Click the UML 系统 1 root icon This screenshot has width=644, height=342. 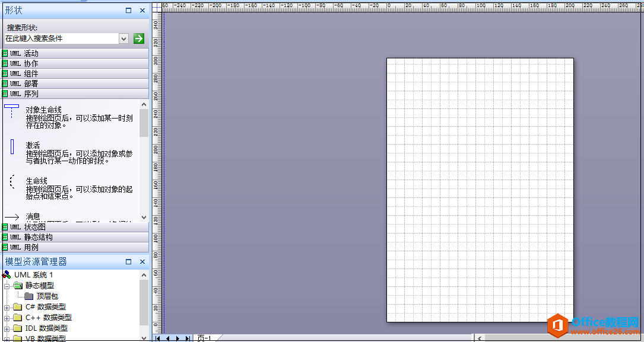pos(7,275)
